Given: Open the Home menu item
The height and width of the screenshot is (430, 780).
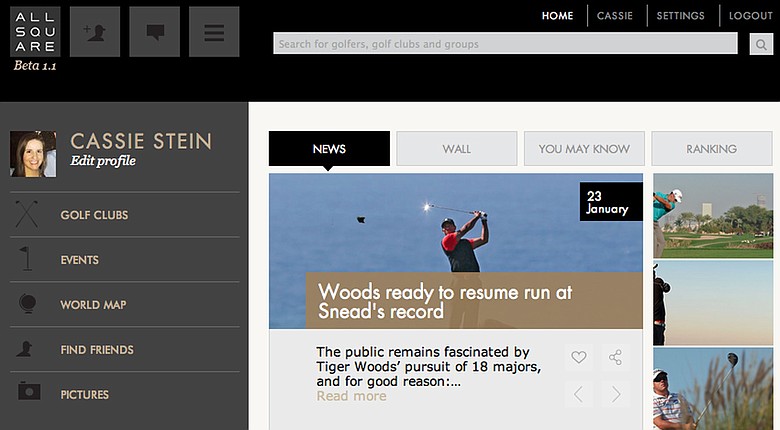Looking at the screenshot, I should tap(557, 16).
